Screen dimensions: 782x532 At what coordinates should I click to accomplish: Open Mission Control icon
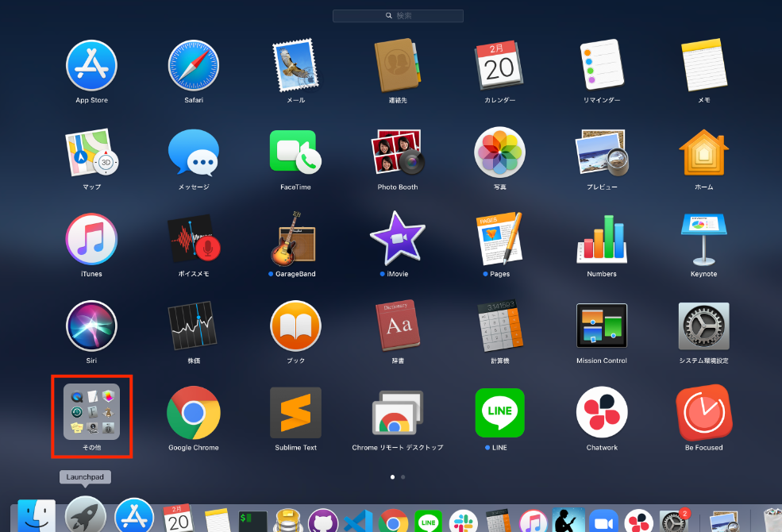click(x=602, y=326)
